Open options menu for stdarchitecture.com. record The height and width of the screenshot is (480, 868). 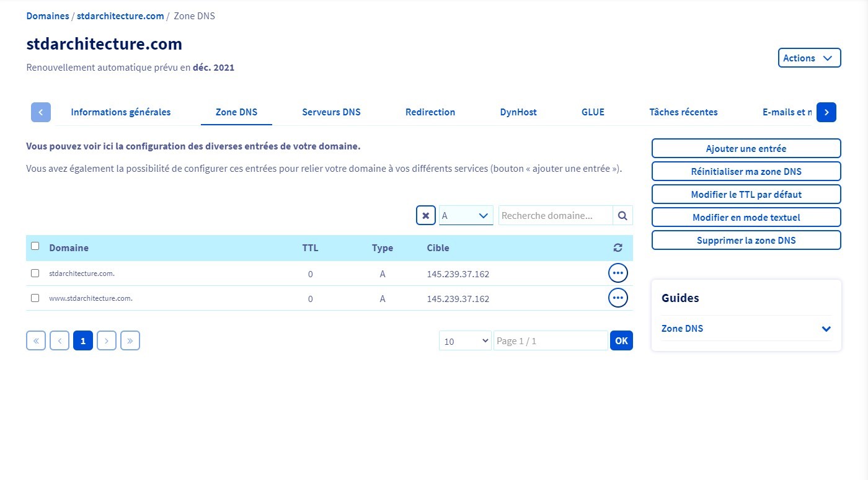(618, 273)
